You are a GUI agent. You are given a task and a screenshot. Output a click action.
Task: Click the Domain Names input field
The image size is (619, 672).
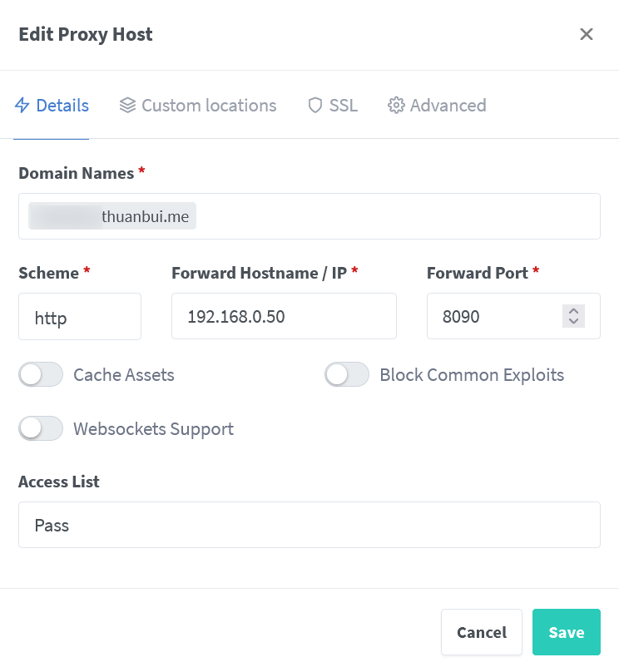pyautogui.click(x=309, y=215)
